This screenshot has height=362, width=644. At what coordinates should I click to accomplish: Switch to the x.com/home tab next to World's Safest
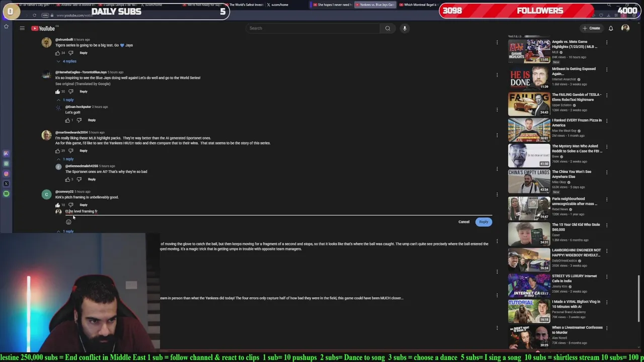point(278,5)
